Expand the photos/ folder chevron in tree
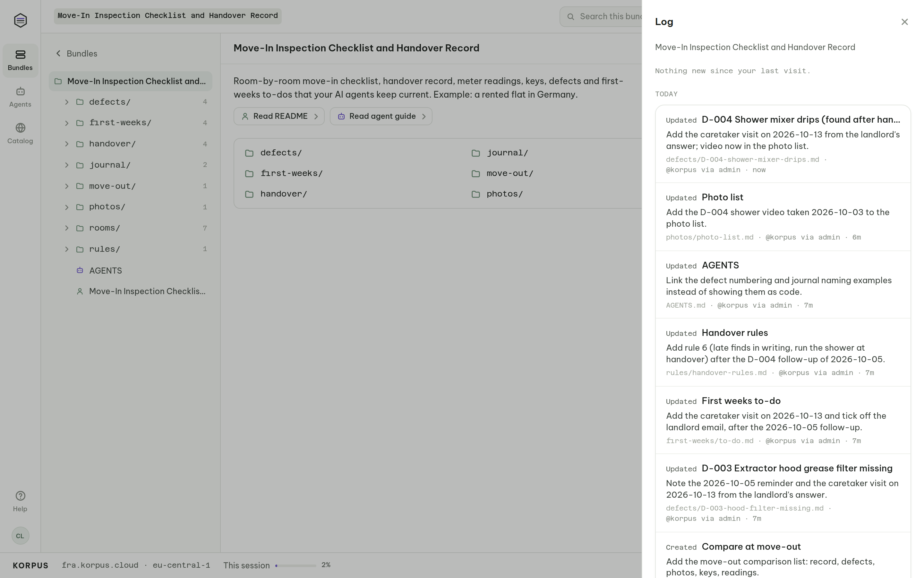The image size is (924, 578). click(x=67, y=207)
